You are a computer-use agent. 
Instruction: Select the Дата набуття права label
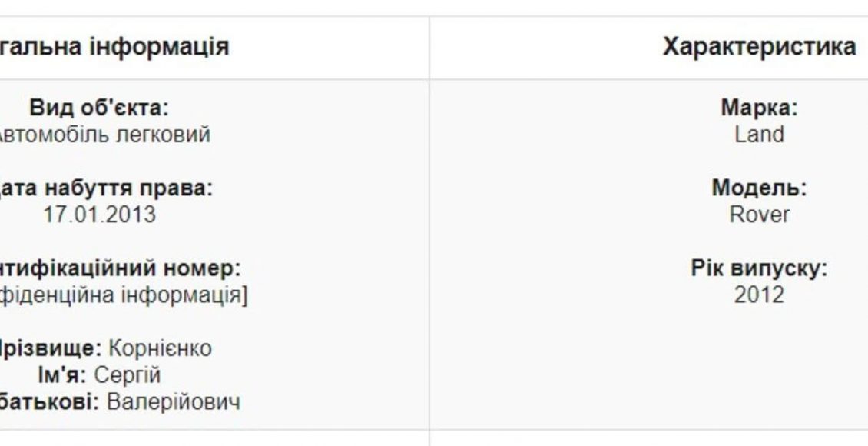(x=106, y=188)
